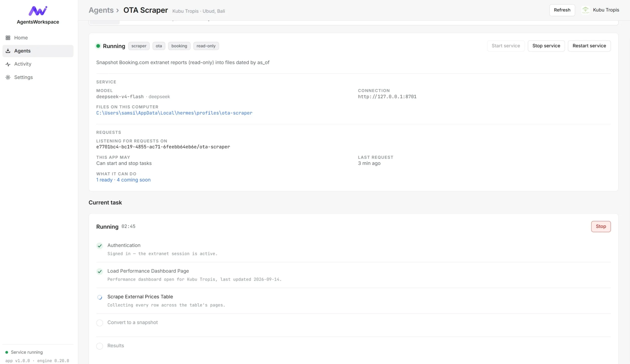Click the Scrape External Prices Table spinner

(x=99, y=297)
